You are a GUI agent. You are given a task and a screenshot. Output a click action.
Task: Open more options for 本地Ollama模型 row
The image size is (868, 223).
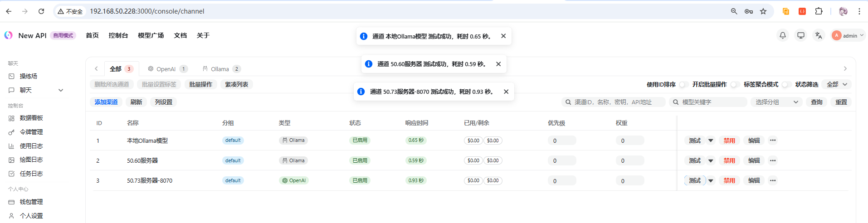click(773, 141)
